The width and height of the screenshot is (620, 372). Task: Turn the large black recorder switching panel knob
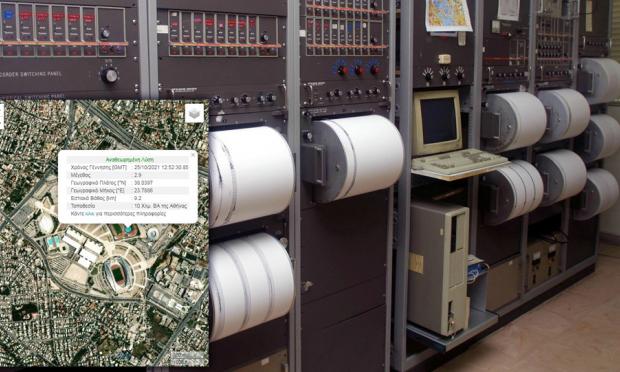[x=110, y=74]
